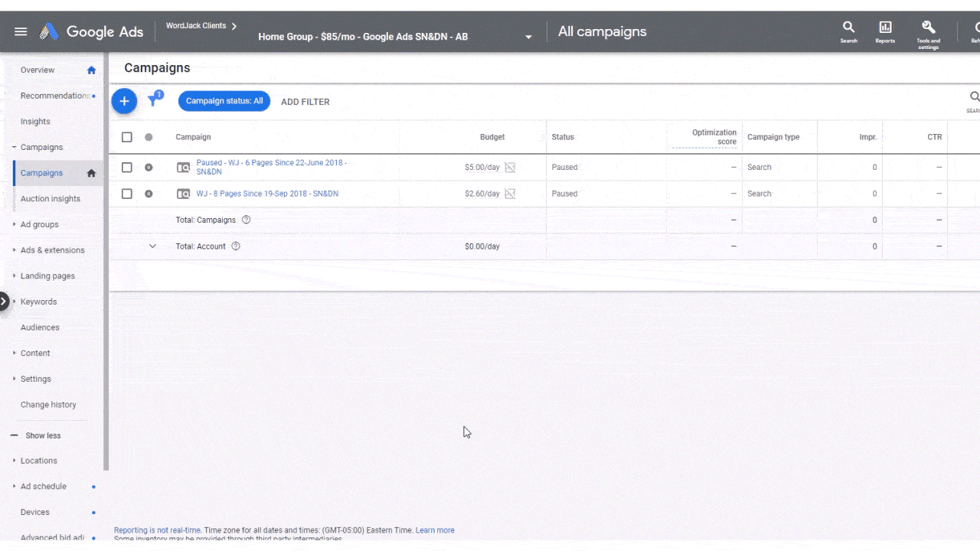The image size is (980, 551).
Task: Open Recommendations in sidebar
Action: coord(54,96)
